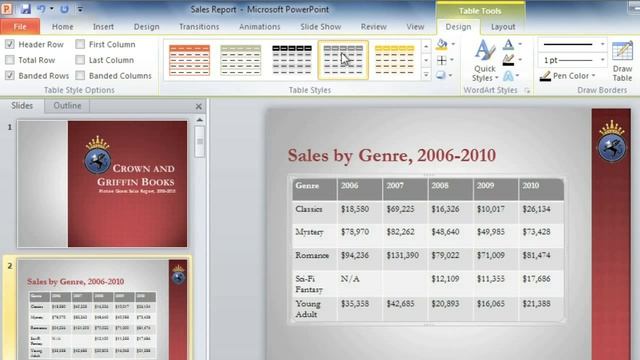The image size is (640, 360).
Task: Enable the Total Row checkbox
Action: point(10,60)
